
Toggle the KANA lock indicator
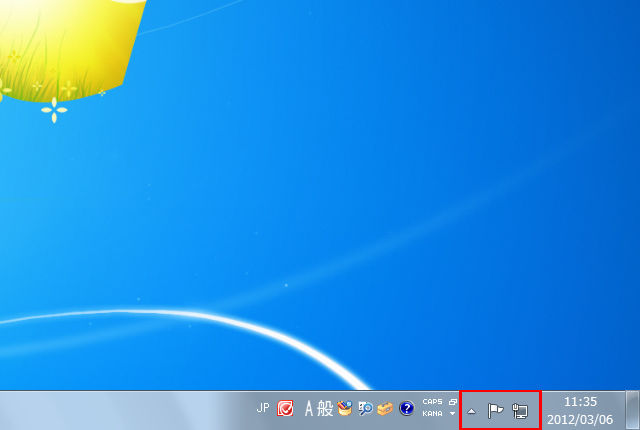coord(432,414)
